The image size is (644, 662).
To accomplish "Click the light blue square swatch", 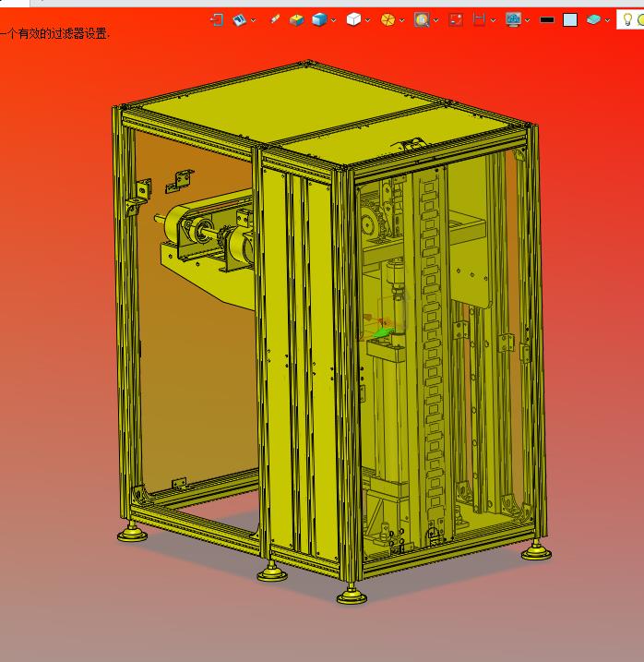I will [x=570, y=19].
